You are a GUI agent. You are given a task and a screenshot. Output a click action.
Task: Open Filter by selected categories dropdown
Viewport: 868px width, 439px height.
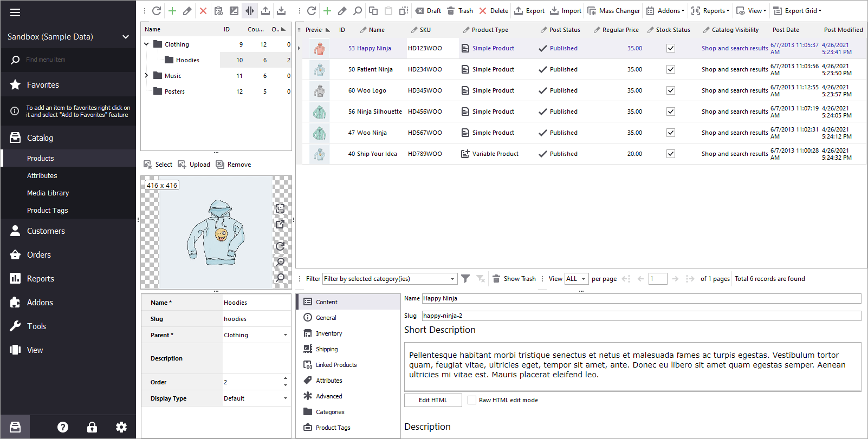(x=452, y=279)
